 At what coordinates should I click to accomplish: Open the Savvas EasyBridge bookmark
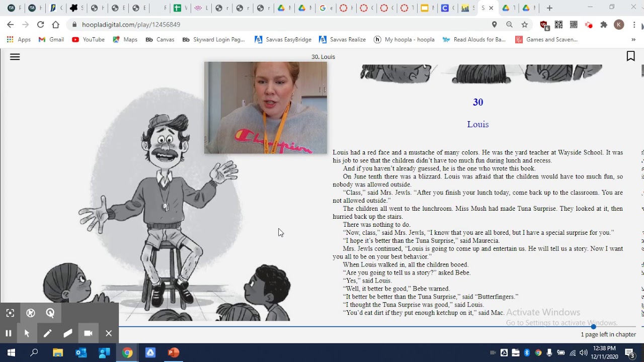pyautogui.click(x=283, y=40)
